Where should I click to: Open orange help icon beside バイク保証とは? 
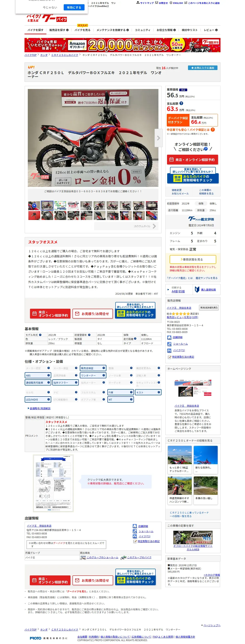point(213,130)
